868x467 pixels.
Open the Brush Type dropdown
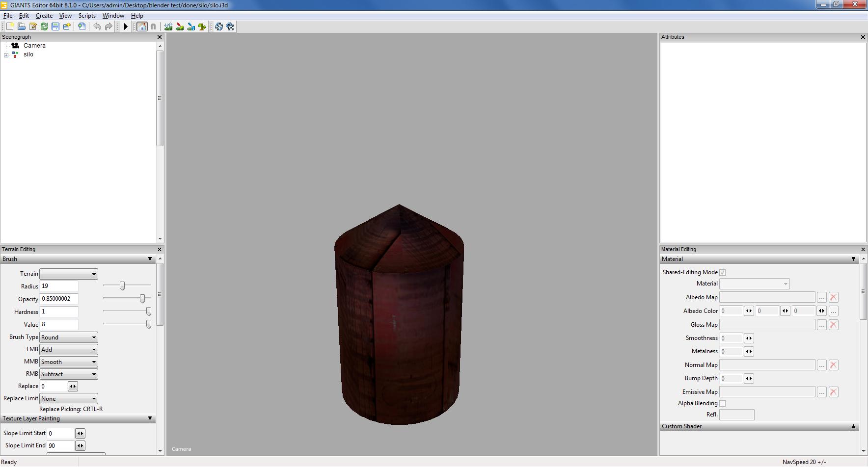point(68,337)
